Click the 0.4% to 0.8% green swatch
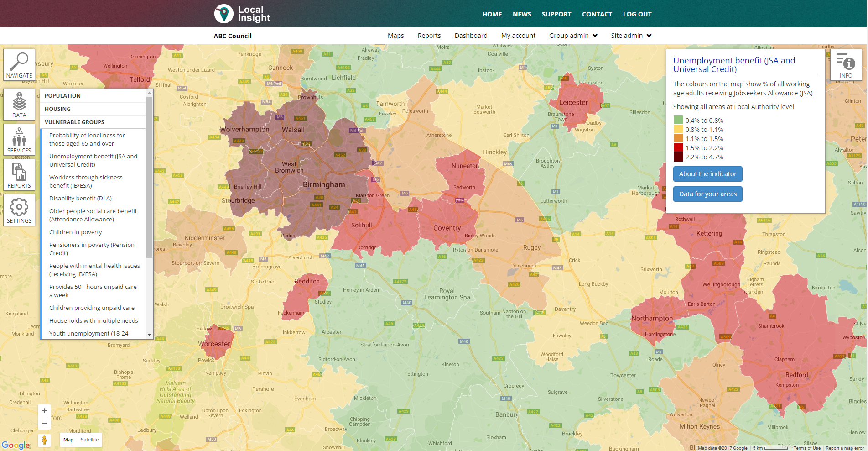This screenshot has height=451, width=868. pos(678,121)
